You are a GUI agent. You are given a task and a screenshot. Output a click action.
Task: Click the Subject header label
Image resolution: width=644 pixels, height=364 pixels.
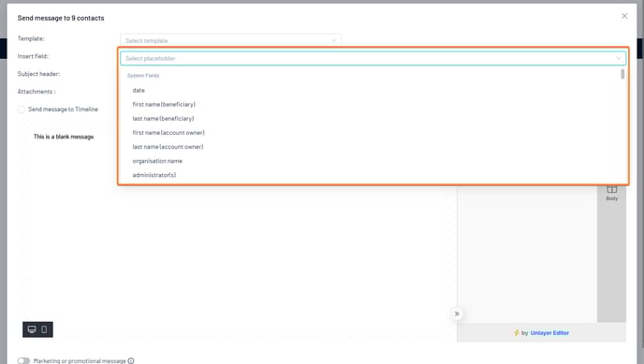[38, 74]
